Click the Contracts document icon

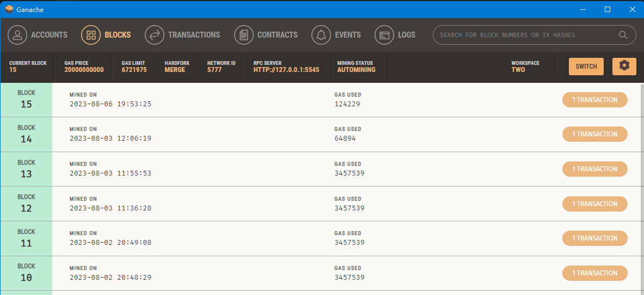point(243,35)
